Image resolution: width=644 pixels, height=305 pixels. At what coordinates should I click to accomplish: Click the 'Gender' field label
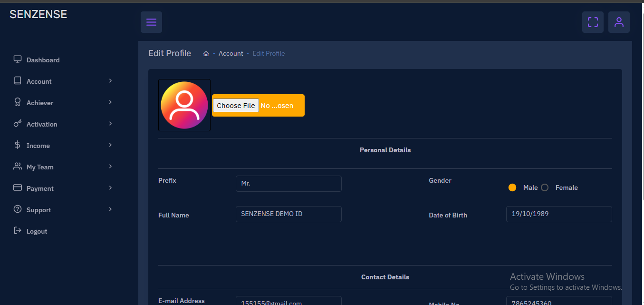[440, 180]
